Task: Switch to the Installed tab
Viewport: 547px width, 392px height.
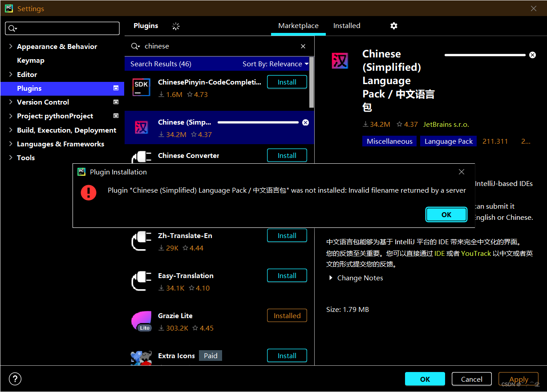Action: point(347,26)
